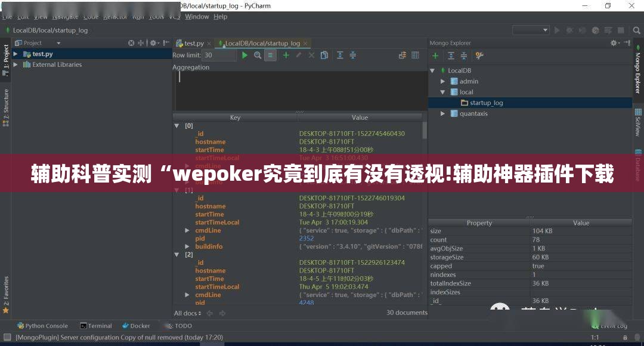Toggle the 2: Favorites side tab
The height and width of the screenshot is (346, 644).
[x=6, y=295]
